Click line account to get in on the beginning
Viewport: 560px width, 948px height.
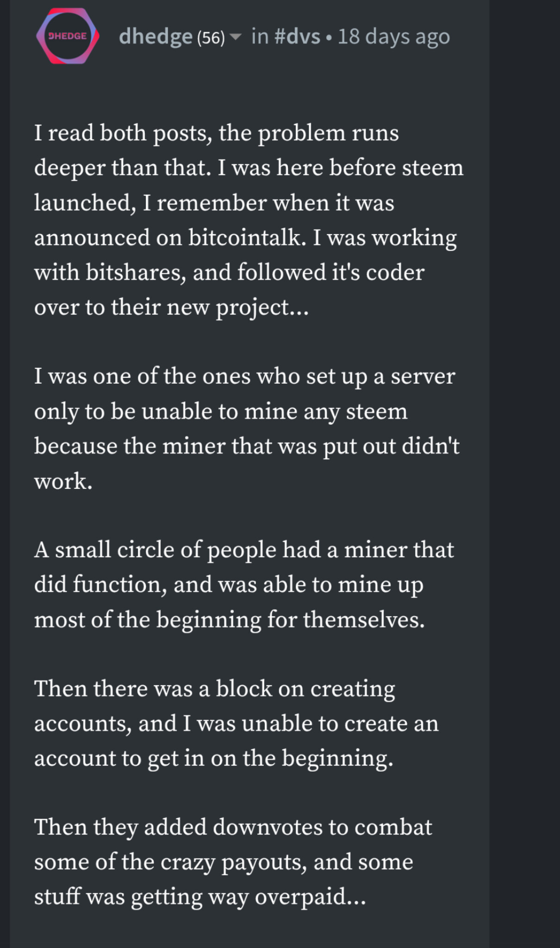coord(213,758)
